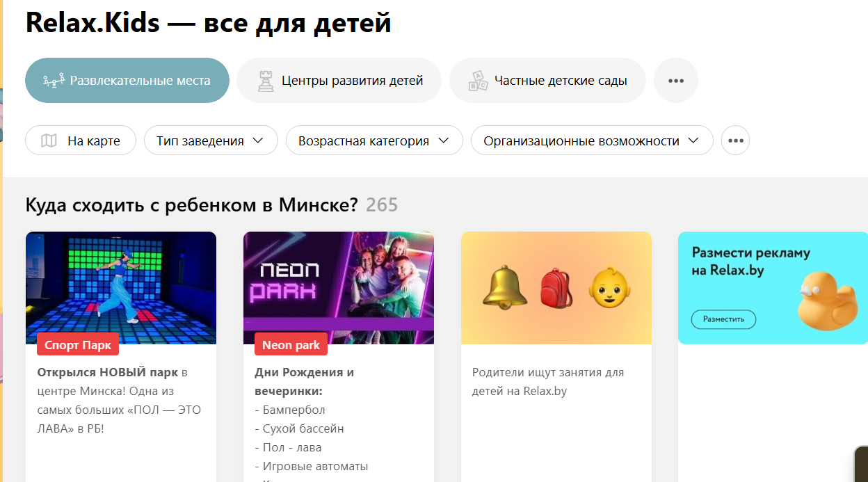Image resolution: width=868 pixels, height=482 pixels.
Task: Click the Разместить button on ad banner
Action: pyautogui.click(x=723, y=319)
